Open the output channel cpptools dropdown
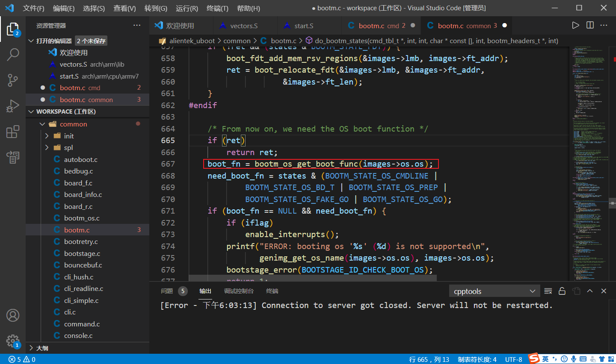Screen dimensions: 616x364 coord(494,291)
